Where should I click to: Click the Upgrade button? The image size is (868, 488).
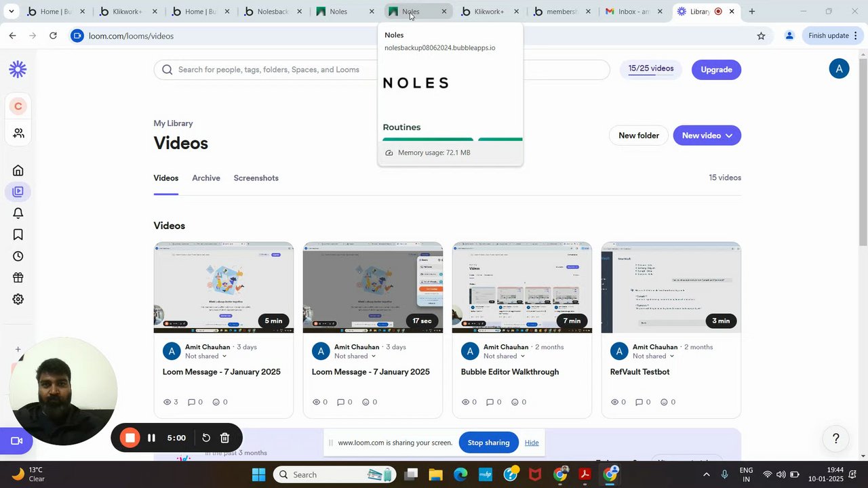click(x=716, y=69)
